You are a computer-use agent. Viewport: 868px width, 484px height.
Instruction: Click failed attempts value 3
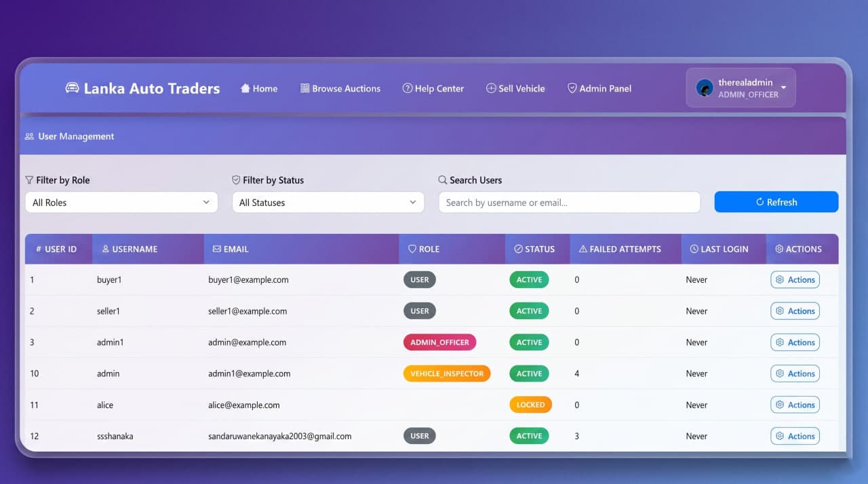pos(577,436)
